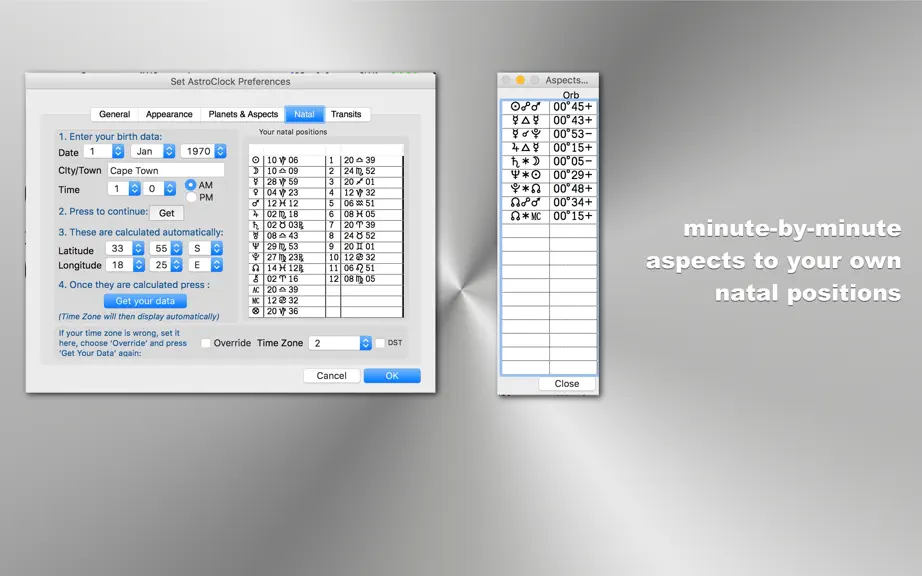The width and height of the screenshot is (922, 576).
Task: Select the AC row at 20 Libra 39
Action: 287,290
